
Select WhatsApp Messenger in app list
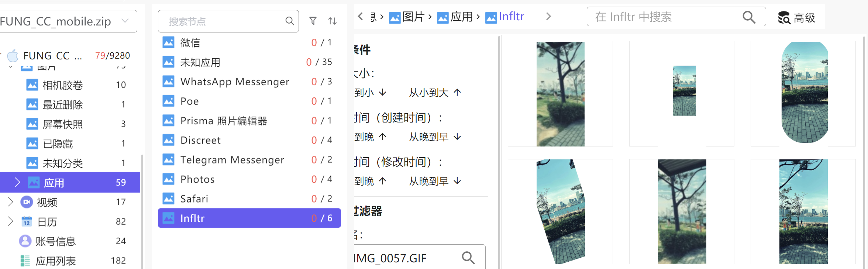coord(235,82)
